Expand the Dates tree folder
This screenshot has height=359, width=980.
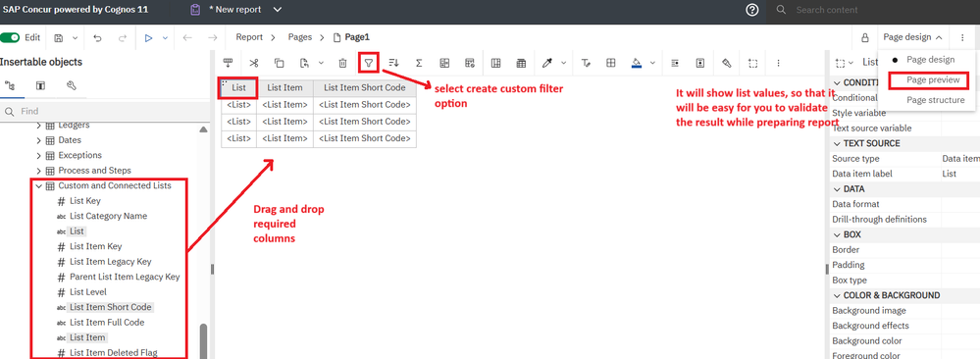(39, 140)
